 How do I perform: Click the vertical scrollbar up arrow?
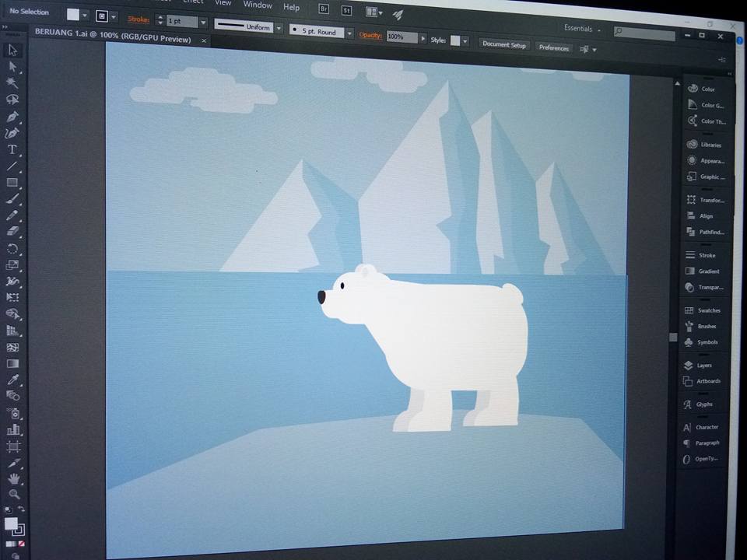(x=677, y=84)
